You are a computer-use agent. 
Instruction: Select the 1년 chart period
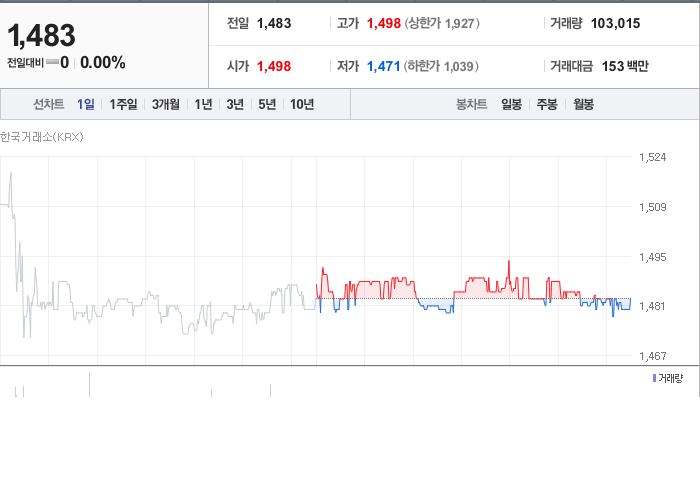point(203,104)
